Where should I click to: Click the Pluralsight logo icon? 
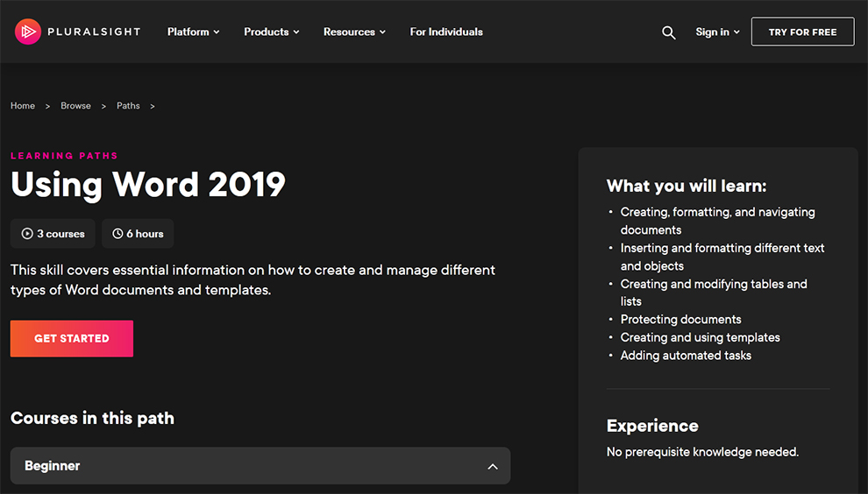[28, 32]
